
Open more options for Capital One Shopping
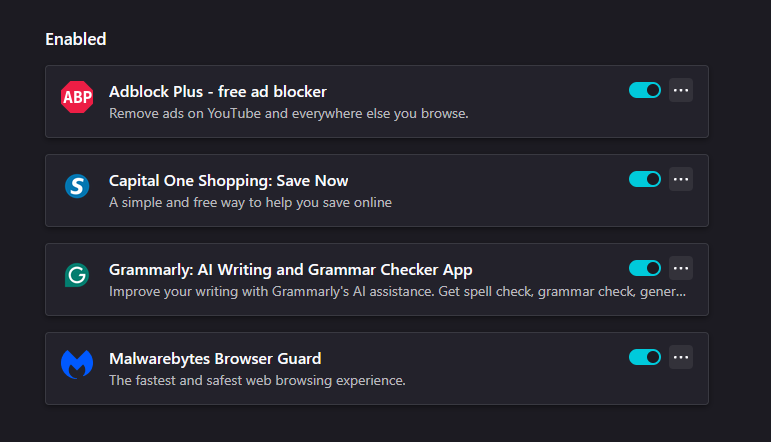pos(681,180)
